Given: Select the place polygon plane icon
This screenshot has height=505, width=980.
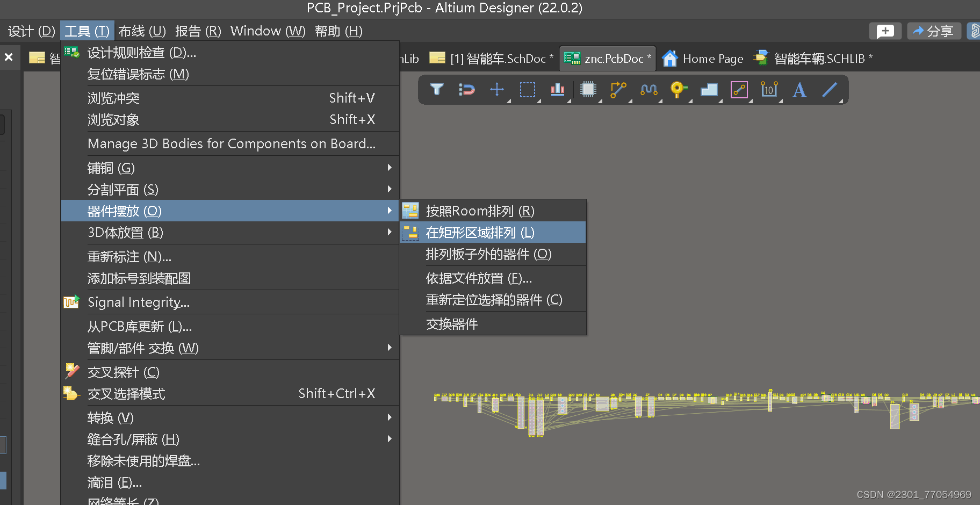Looking at the screenshot, I should (709, 90).
